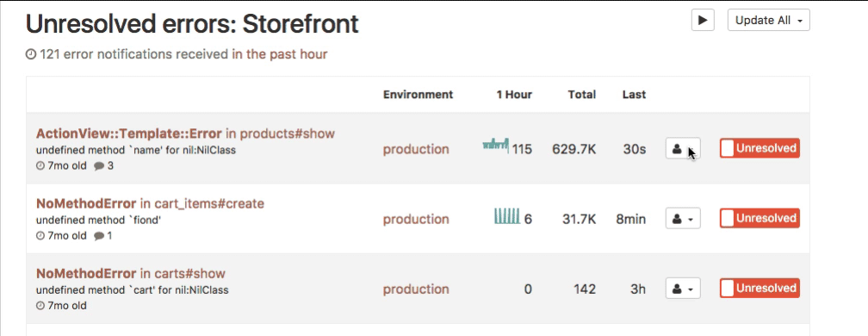Click the clock icon before 121 error notifications
Viewport: 868px width, 336px height.
pos(31,54)
